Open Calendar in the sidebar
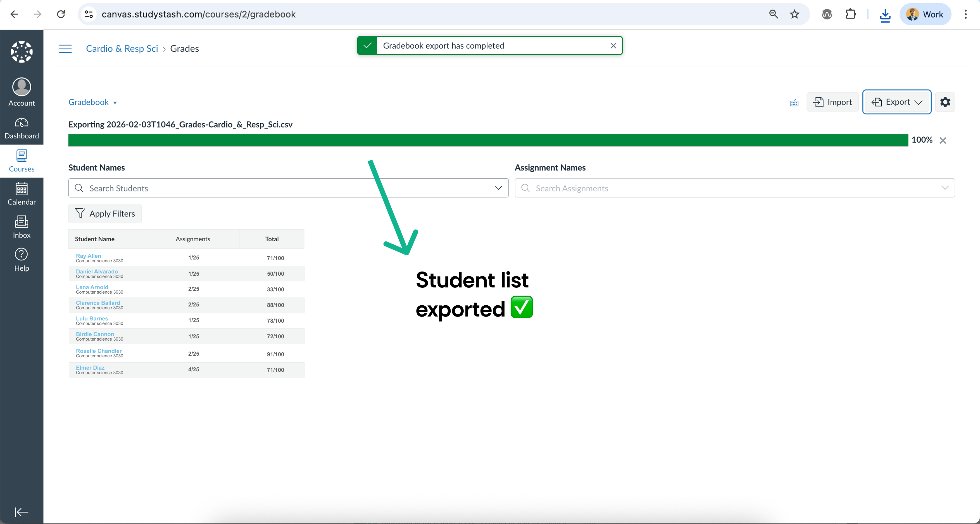 22,194
